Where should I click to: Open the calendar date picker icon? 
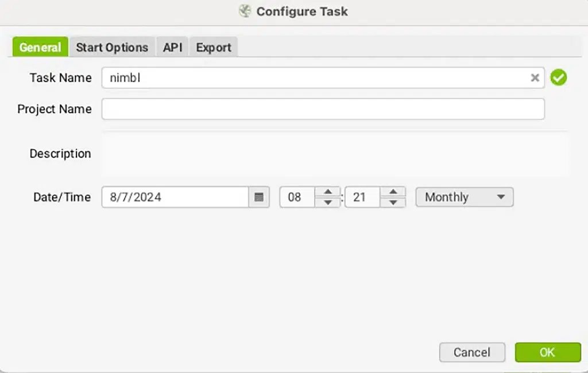pos(259,197)
